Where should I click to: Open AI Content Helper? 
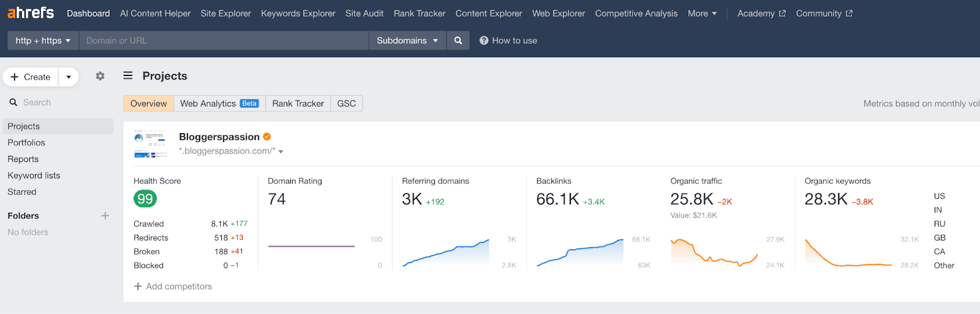[x=155, y=13]
